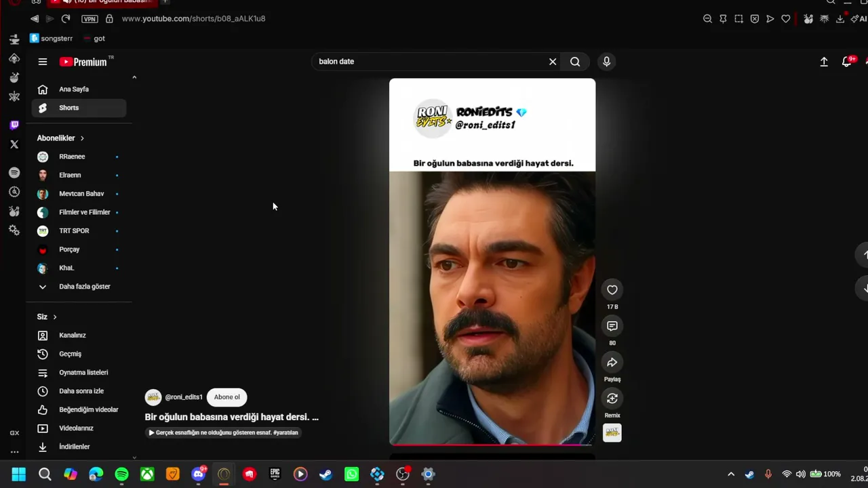868x488 pixels.
Task: Click the browser AI sparkle button
Action: [860, 19]
